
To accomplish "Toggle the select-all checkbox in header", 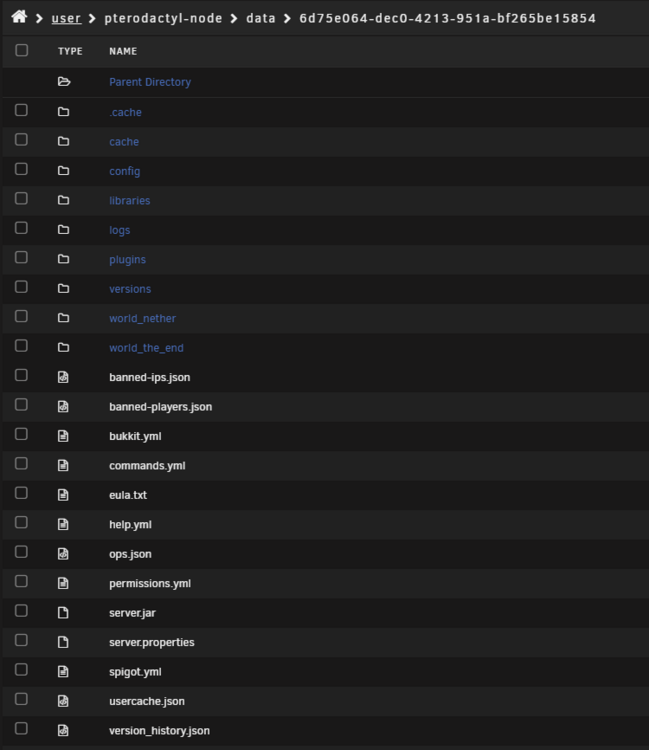I will 22,50.
